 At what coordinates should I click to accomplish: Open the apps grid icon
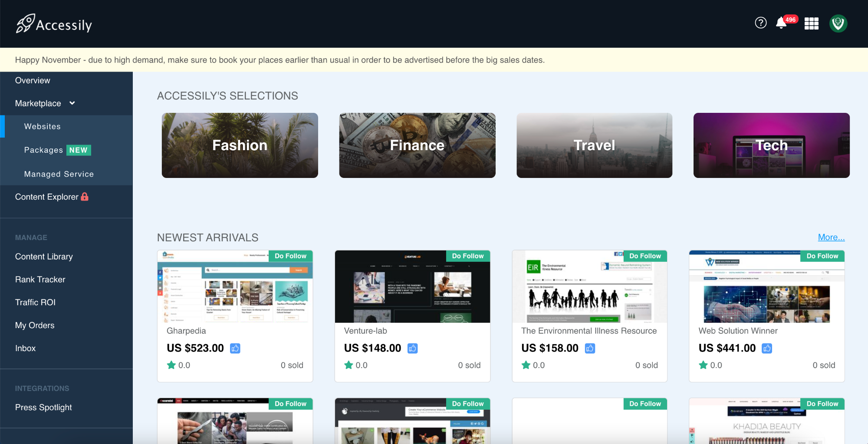coord(811,23)
